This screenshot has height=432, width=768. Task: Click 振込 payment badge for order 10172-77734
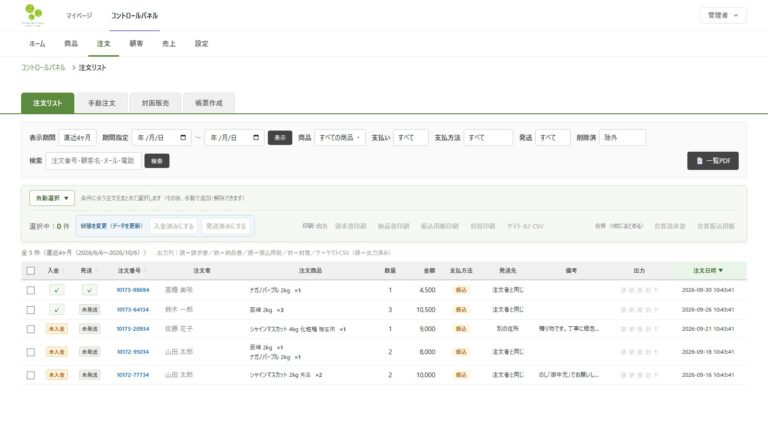tap(461, 375)
